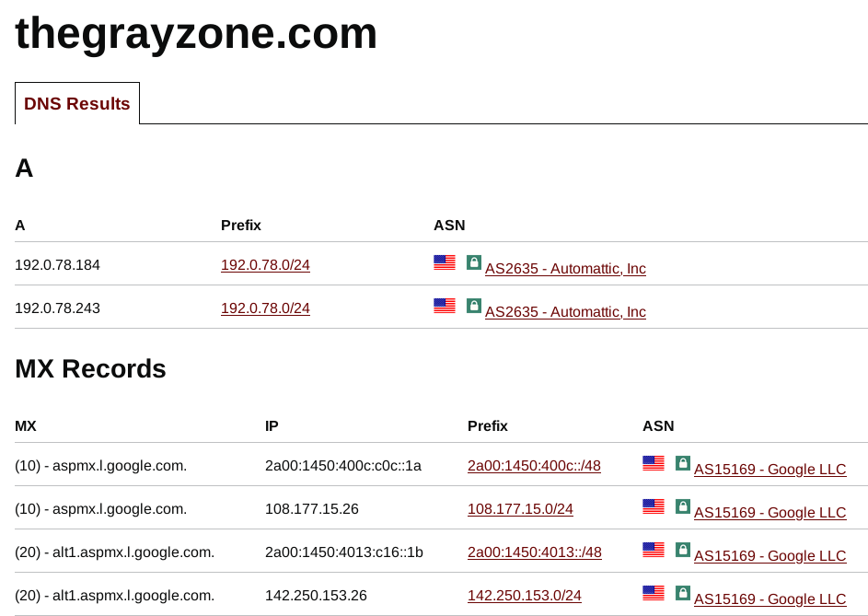Open the 2a00:1450:400c::/48 prefix link
868x616 pixels.
pyautogui.click(x=534, y=466)
